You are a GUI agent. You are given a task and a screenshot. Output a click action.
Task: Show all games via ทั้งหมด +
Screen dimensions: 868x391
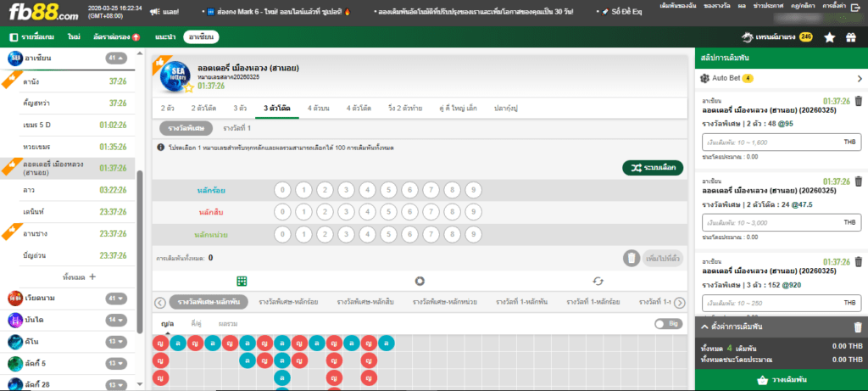[x=80, y=276]
